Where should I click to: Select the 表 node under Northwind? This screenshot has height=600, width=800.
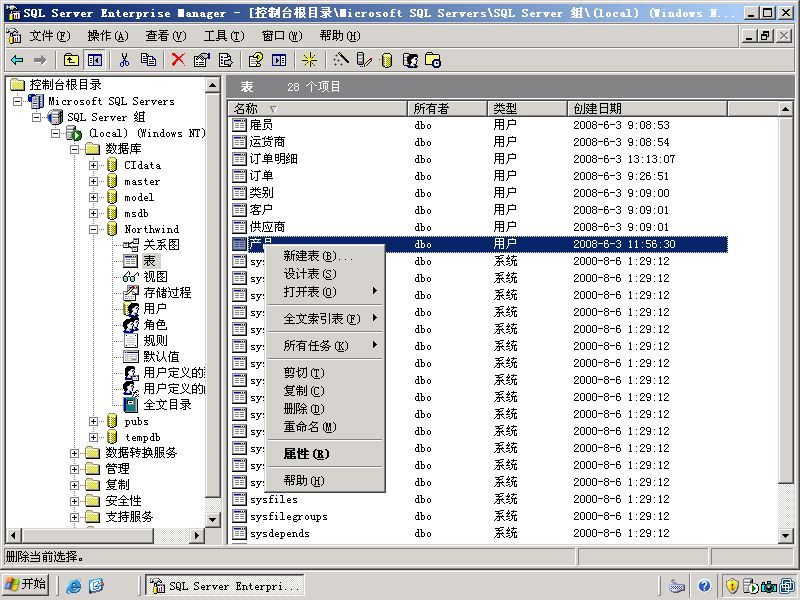148,261
